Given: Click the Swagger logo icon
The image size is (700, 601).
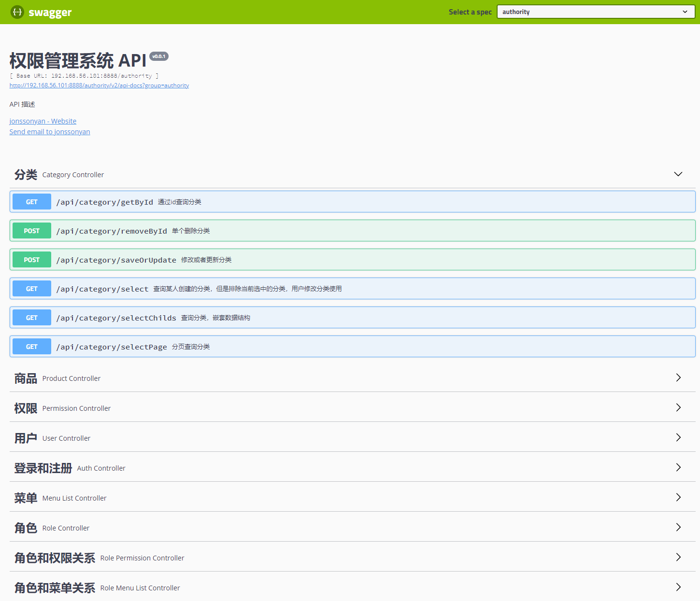Looking at the screenshot, I should point(17,12).
